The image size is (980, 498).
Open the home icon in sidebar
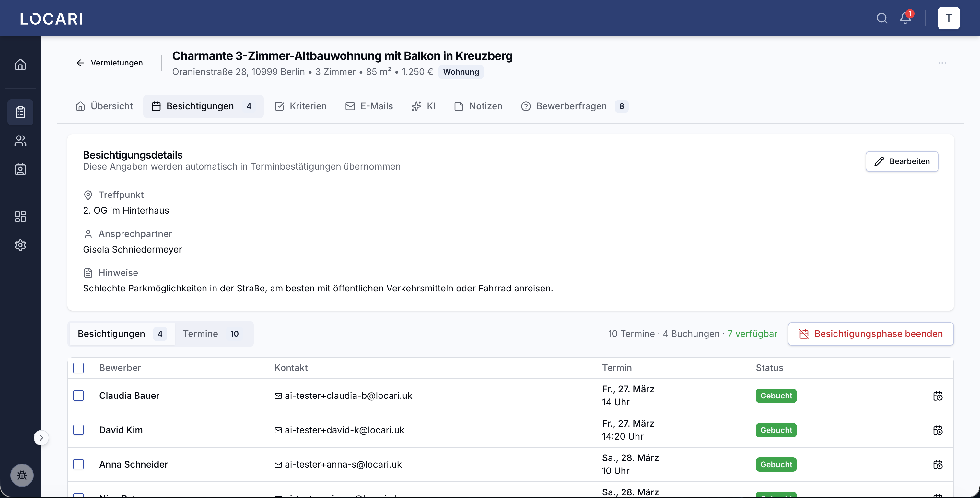tap(20, 65)
